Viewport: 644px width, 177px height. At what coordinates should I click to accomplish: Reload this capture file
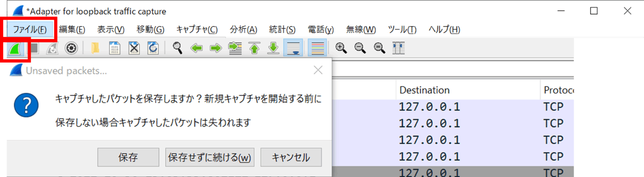coord(153,48)
